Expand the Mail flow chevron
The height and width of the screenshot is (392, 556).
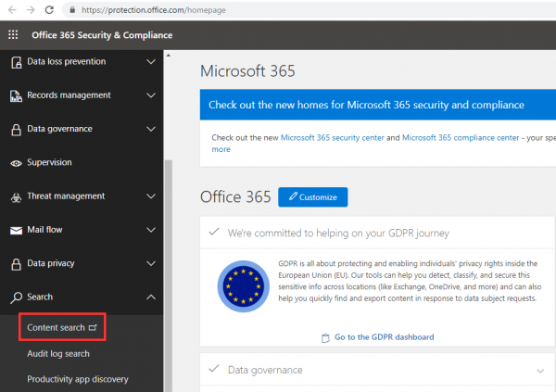[x=151, y=230]
